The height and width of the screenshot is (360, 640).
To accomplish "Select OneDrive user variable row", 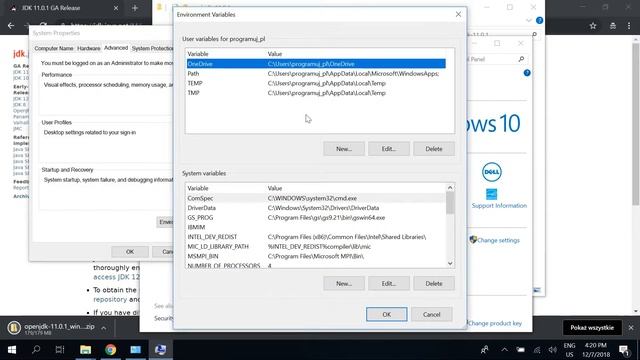I will pyautogui.click(x=316, y=64).
